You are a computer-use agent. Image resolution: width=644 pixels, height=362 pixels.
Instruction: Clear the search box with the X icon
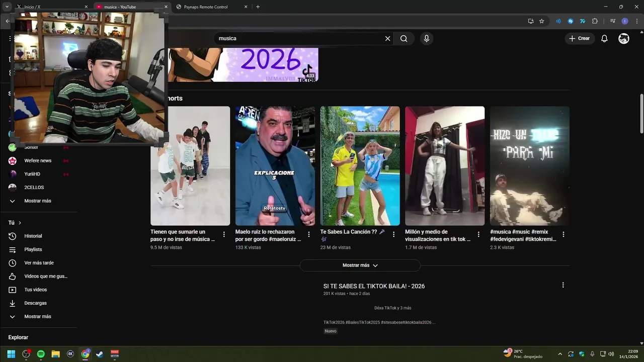[x=387, y=38]
